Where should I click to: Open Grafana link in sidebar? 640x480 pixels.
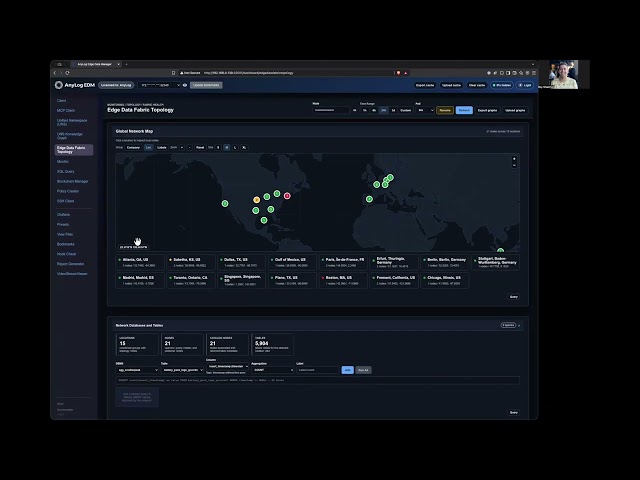pyautogui.click(x=63, y=215)
